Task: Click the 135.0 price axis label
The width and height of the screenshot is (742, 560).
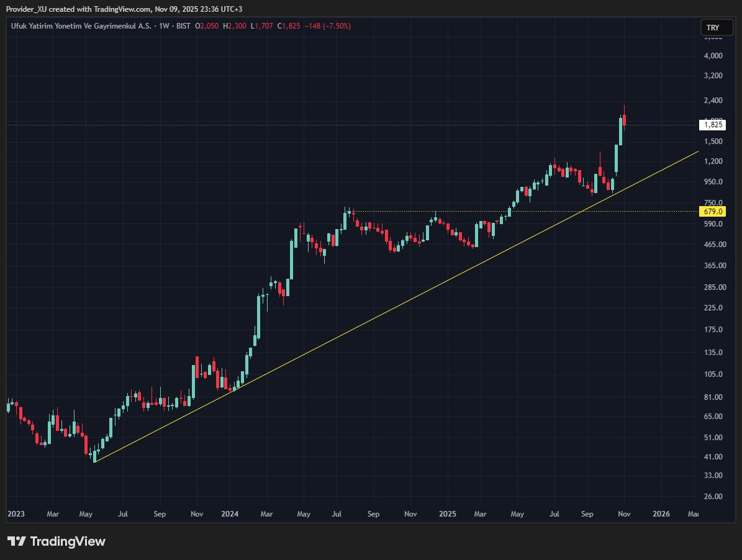Action: (x=713, y=353)
